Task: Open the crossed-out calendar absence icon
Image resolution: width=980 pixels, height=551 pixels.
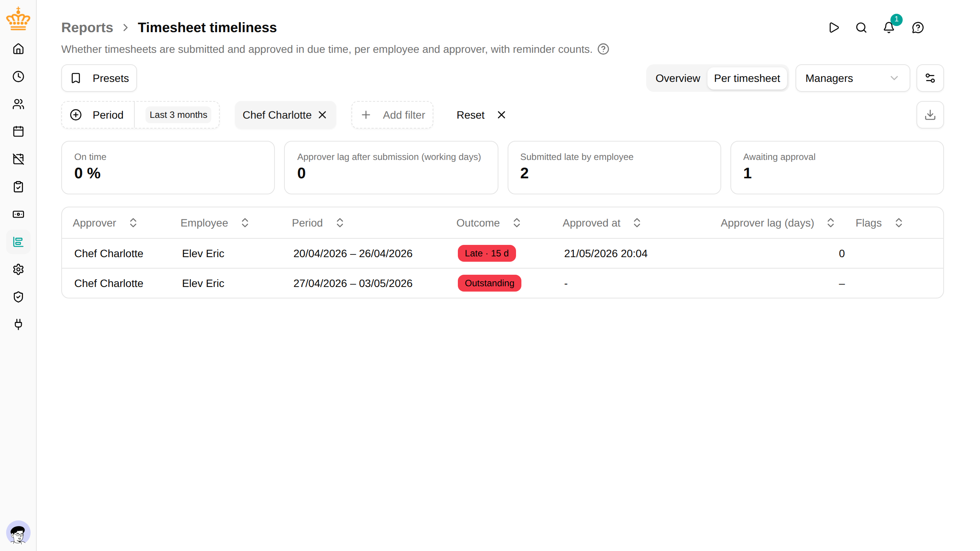Action: [18, 159]
